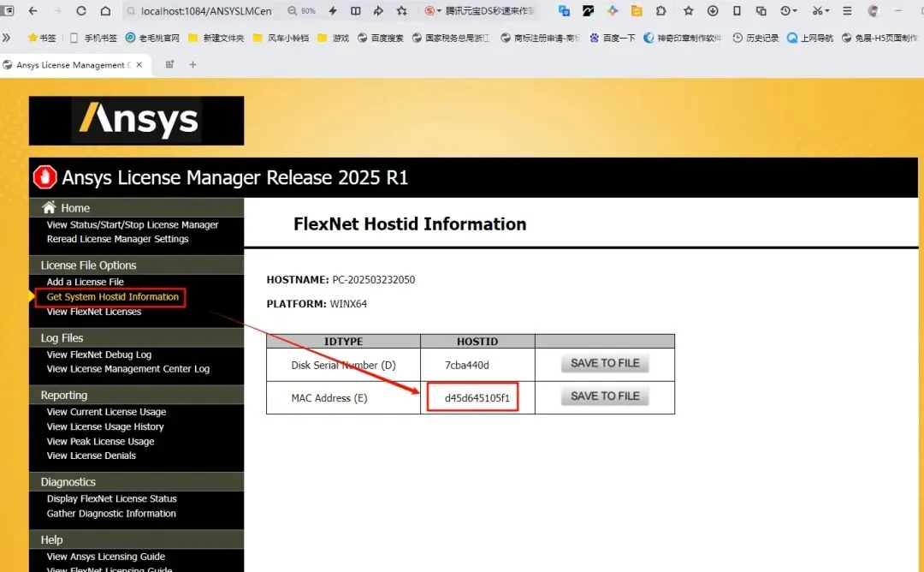Open View Current License Usage
Image resolution: width=924 pixels, height=572 pixels.
pos(106,412)
